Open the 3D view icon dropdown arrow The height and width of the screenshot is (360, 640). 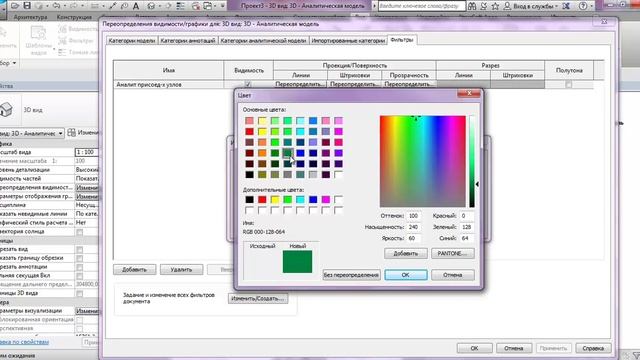160,6
